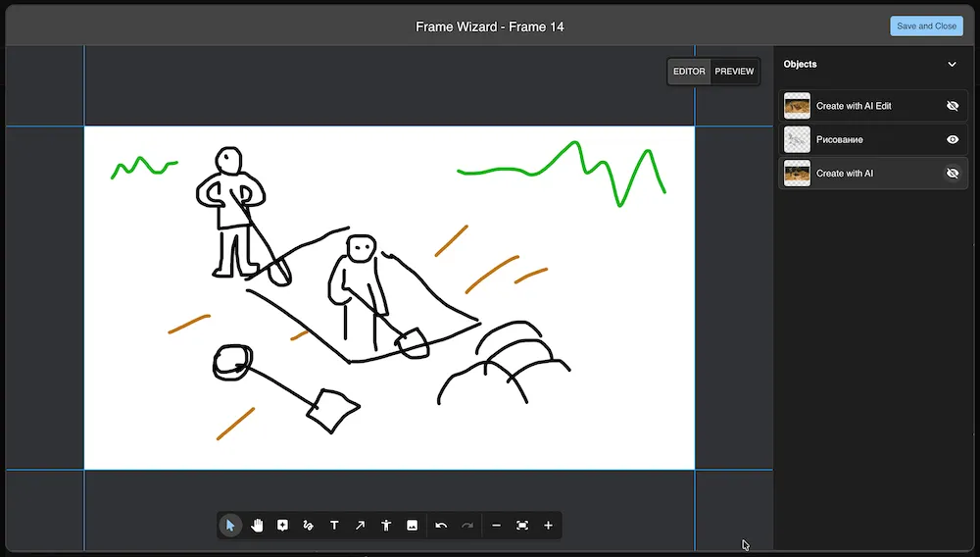The height and width of the screenshot is (557, 980).
Task: Undo the last action
Action: (x=441, y=526)
